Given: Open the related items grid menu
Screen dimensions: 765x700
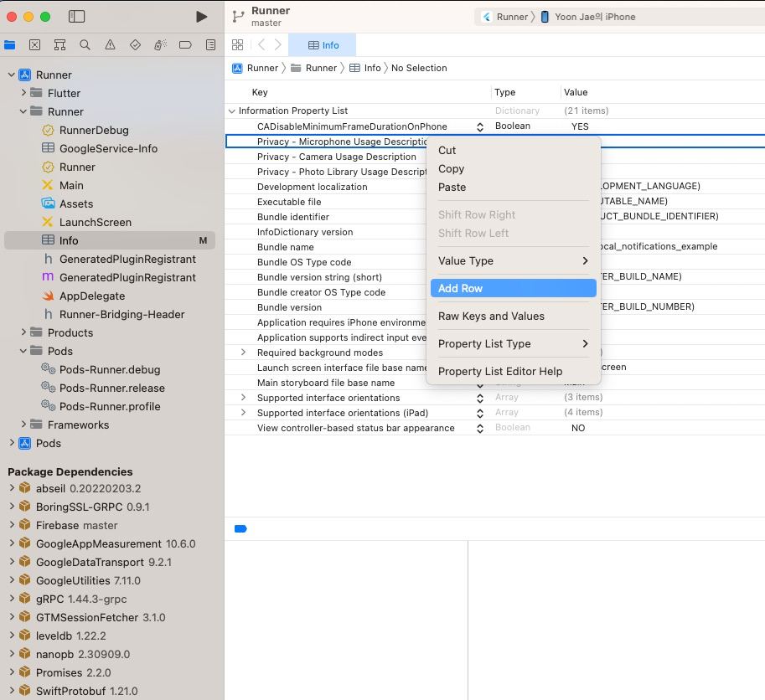Looking at the screenshot, I should (238, 45).
